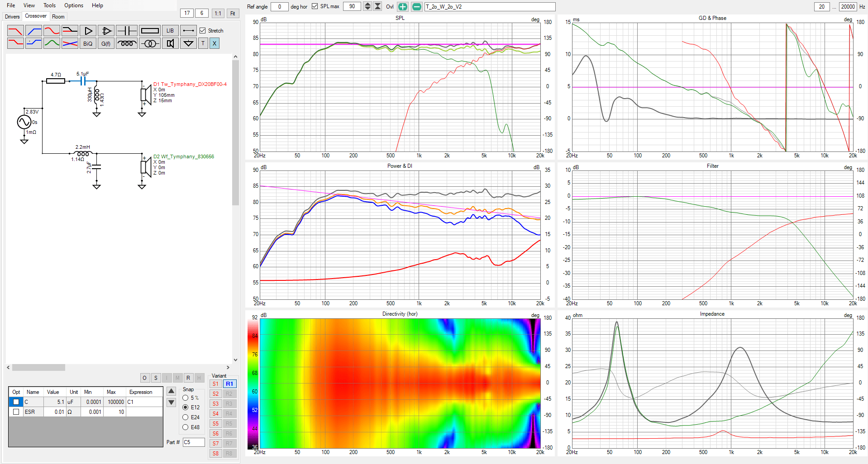Click the R button above table

[x=188, y=378]
